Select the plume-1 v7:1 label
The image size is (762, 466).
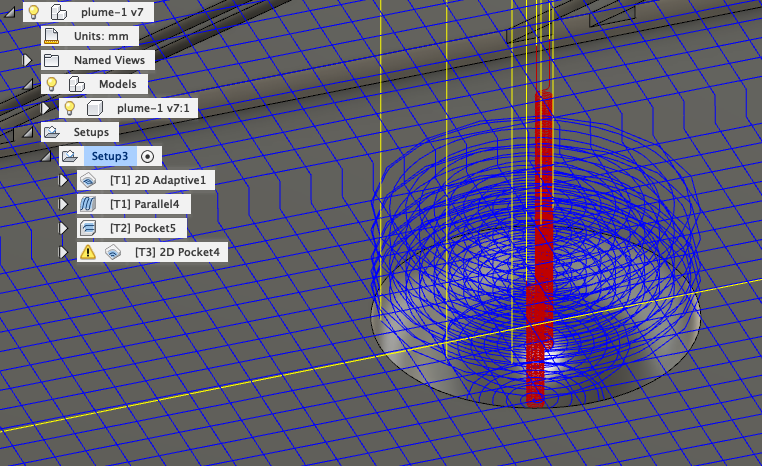coord(153,108)
